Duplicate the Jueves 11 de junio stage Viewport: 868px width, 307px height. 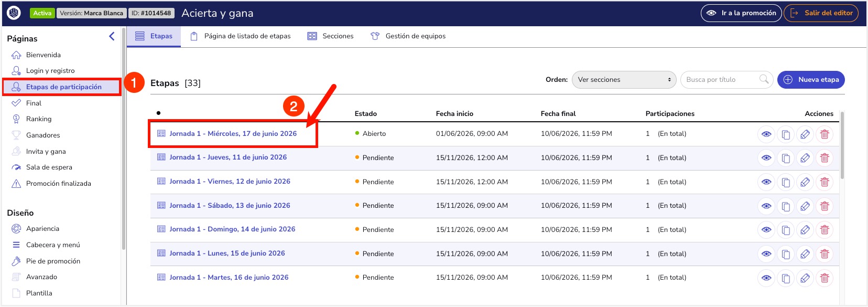(x=786, y=158)
